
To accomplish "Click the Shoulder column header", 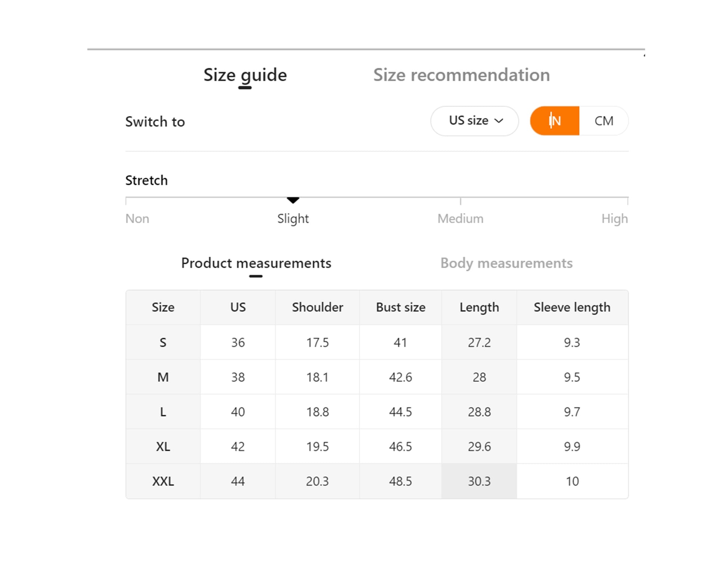I will click(x=317, y=307).
